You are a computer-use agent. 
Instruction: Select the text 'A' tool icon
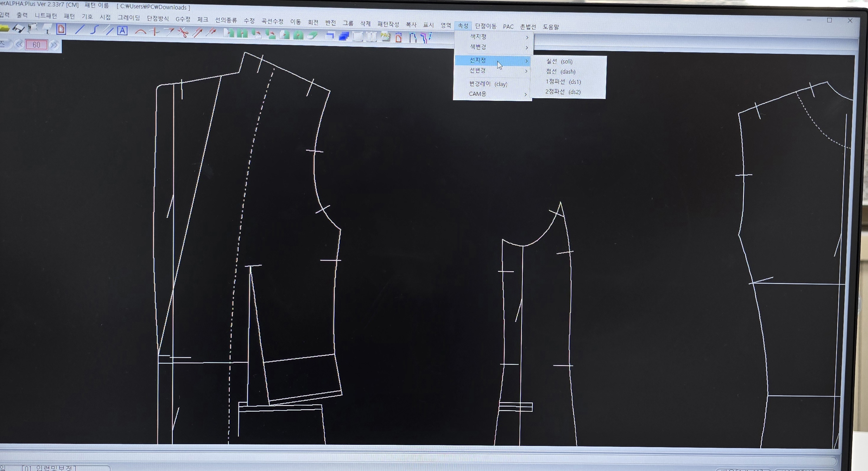point(122,31)
